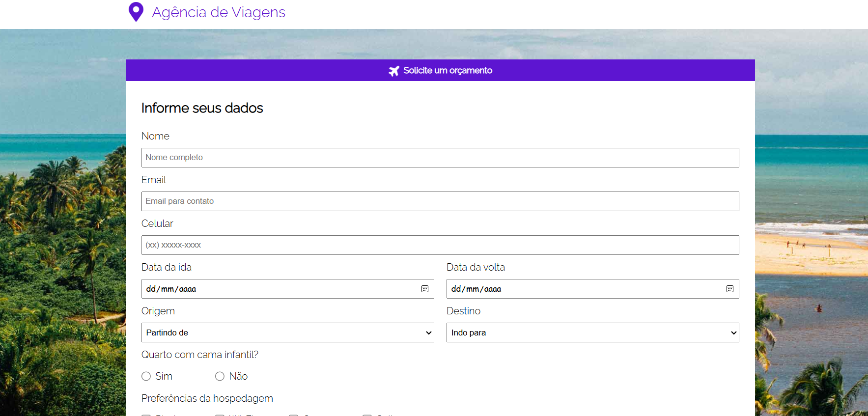Click the 'Email' field label
This screenshot has width=868, height=416.
pos(154,180)
